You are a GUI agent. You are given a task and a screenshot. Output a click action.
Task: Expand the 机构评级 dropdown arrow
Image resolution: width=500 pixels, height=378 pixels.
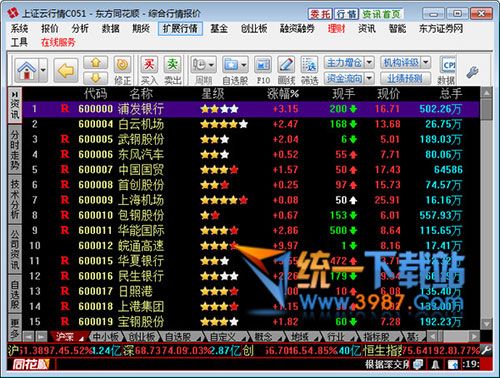[426, 62]
